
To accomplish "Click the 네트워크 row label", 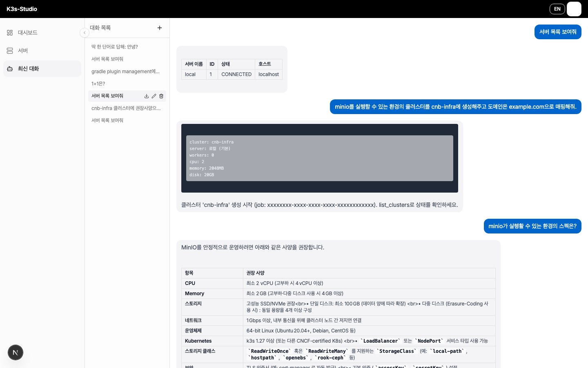I will click(x=212, y=321).
